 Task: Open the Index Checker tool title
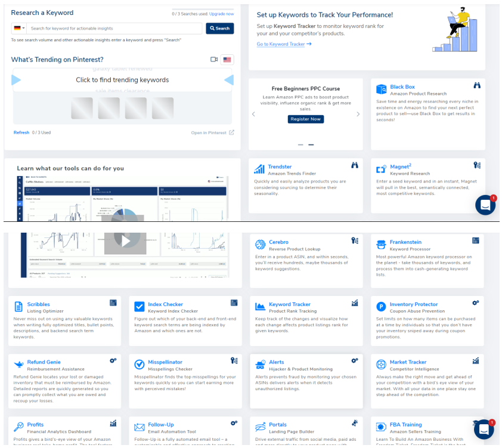click(x=165, y=304)
